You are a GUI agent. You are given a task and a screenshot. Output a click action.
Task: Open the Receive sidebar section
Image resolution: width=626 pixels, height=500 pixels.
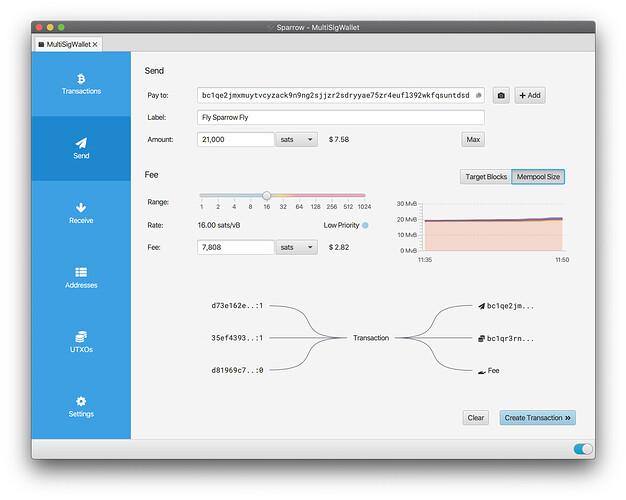(x=81, y=213)
